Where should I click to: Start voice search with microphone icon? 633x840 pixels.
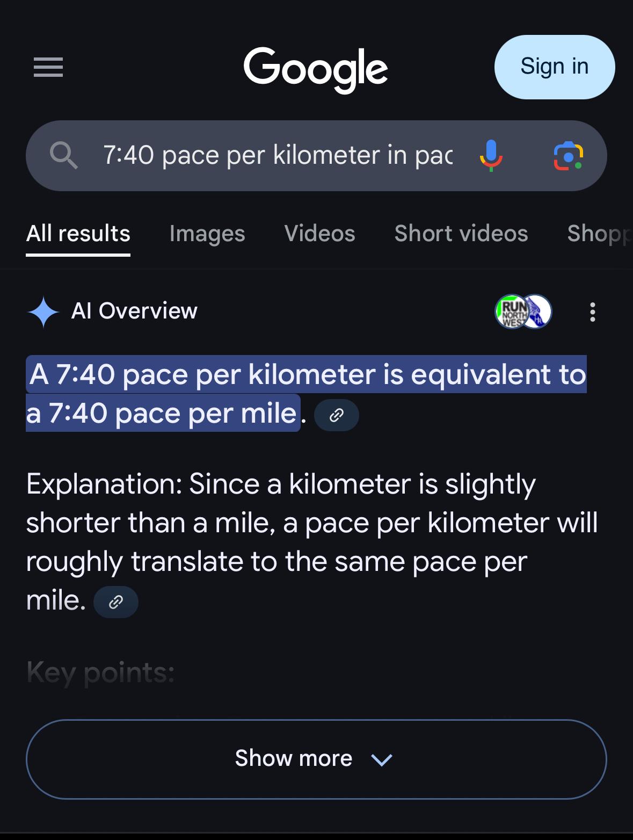point(491,156)
